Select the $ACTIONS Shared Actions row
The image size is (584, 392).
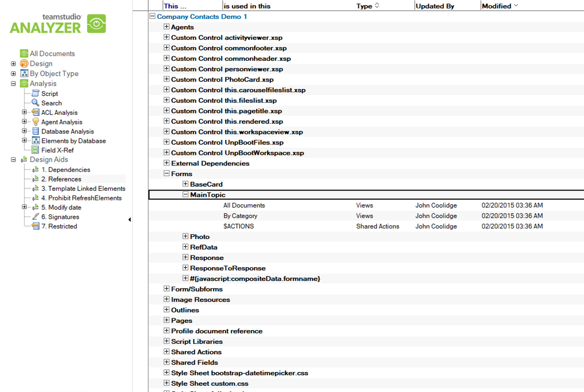238,226
